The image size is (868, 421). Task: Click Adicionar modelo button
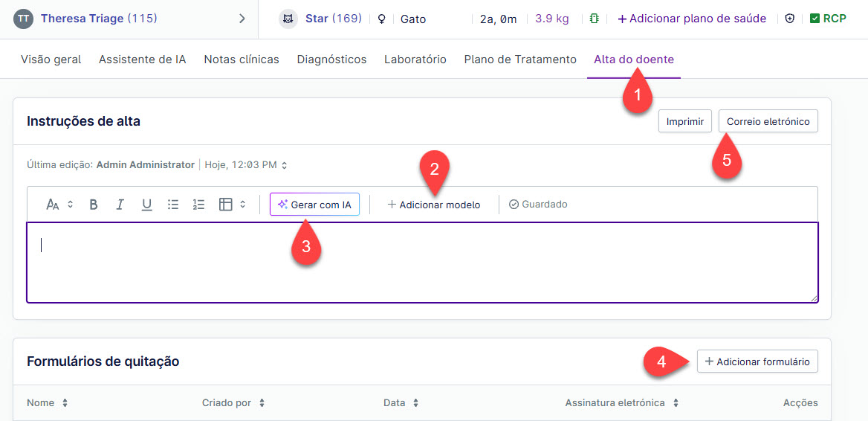(434, 205)
